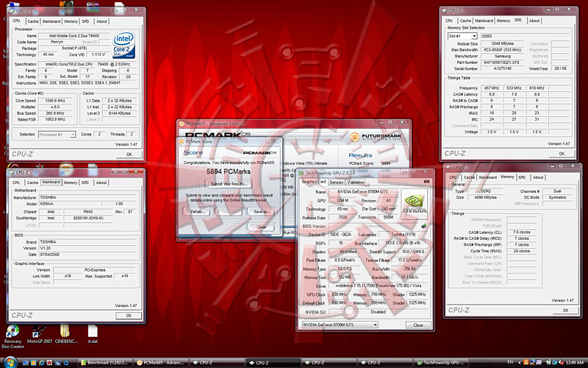The height and width of the screenshot is (368, 588).
Task: Click Close in the PCMark Score dialog
Action: click(x=262, y=227)
